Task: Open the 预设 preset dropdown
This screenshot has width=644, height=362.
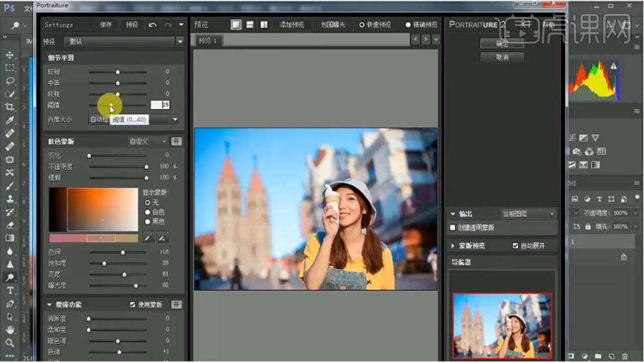Action: point(180,41)
